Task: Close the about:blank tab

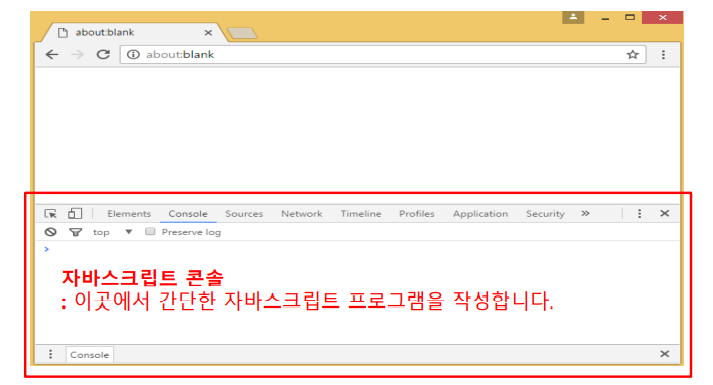Action: 208,33
